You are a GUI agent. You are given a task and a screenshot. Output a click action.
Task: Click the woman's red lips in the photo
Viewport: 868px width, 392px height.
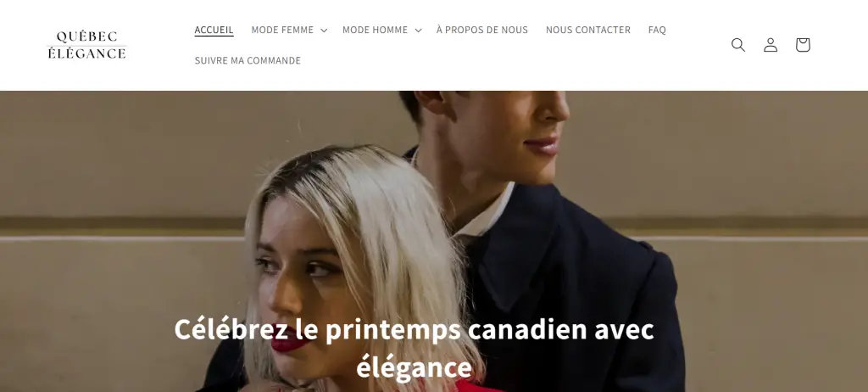[290, 343]
